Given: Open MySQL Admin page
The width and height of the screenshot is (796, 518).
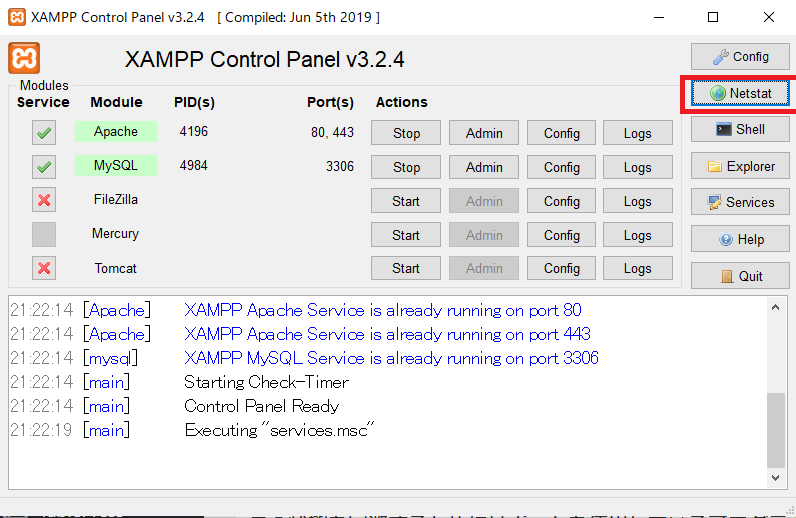Looking at the screenshot, I should click(484, 167).
